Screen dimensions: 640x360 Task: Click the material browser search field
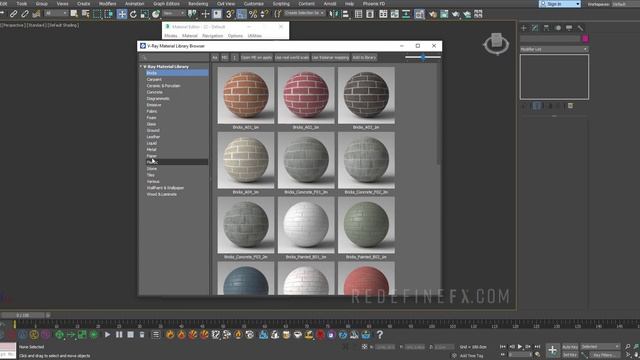tap(174, 58)
